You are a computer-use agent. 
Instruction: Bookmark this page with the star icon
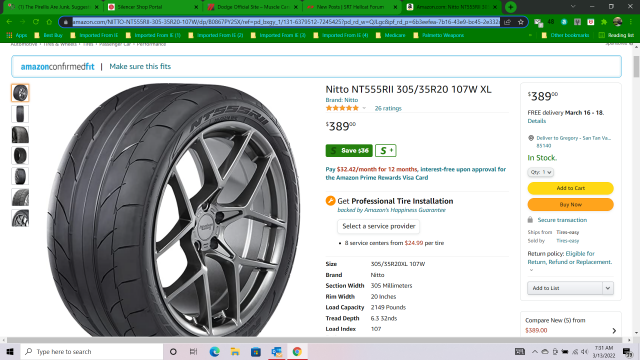click(x=520, y=22)
